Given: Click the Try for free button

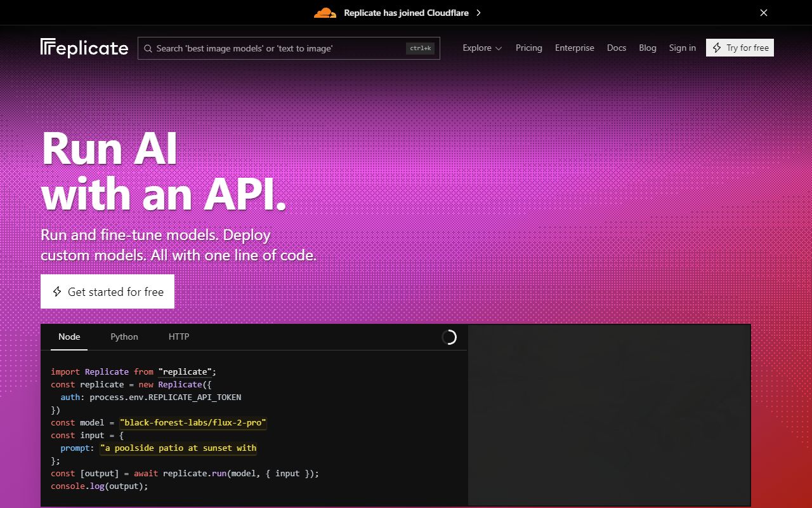Looking at the screenshot, I should click(740, 47).
